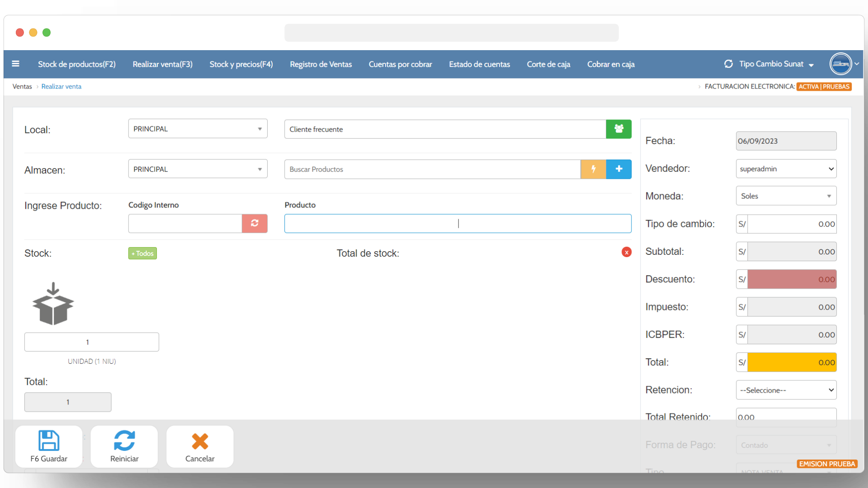
Task: Open the hamburger menu icon
Action: [15, 64]
